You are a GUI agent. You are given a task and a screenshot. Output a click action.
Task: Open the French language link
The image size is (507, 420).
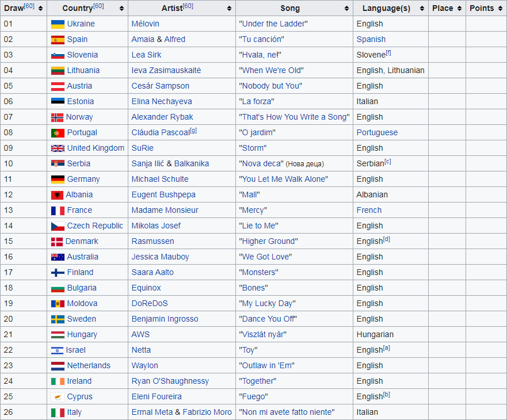pyautogui.click(x=369, y=210)
